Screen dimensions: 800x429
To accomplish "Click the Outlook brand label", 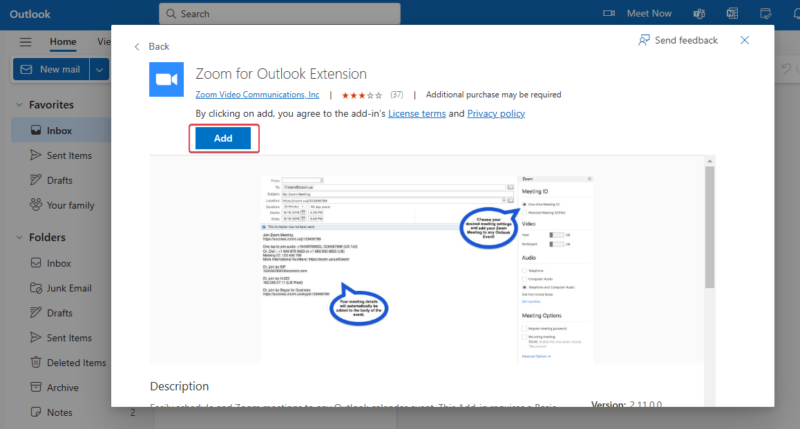I will tap(30, 14).
